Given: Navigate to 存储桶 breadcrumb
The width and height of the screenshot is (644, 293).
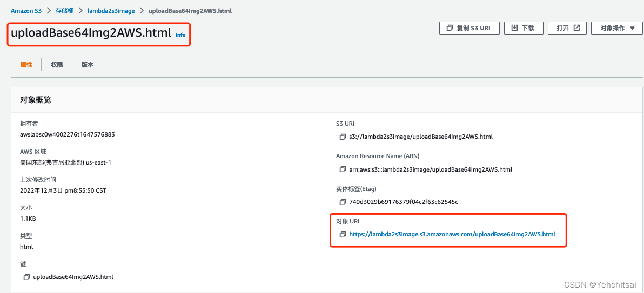Looking at the screenshot, I should pos(65,11).
